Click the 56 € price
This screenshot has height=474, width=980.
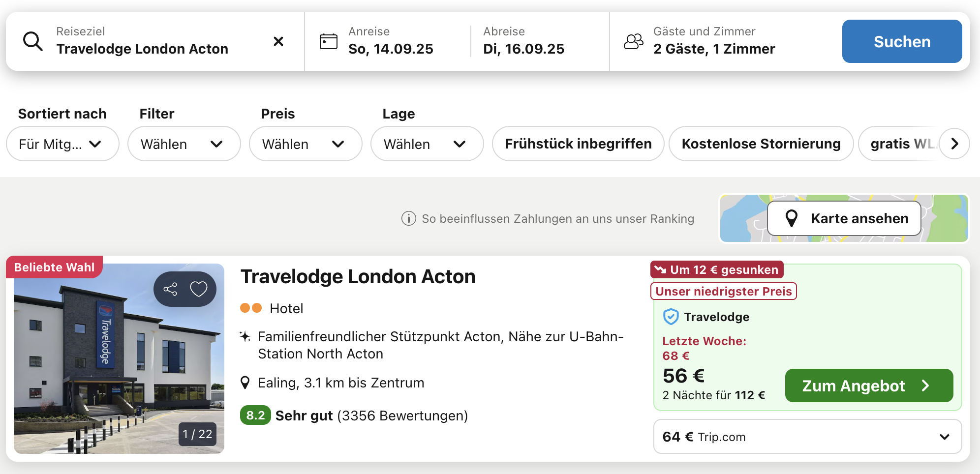pos(683,376)
